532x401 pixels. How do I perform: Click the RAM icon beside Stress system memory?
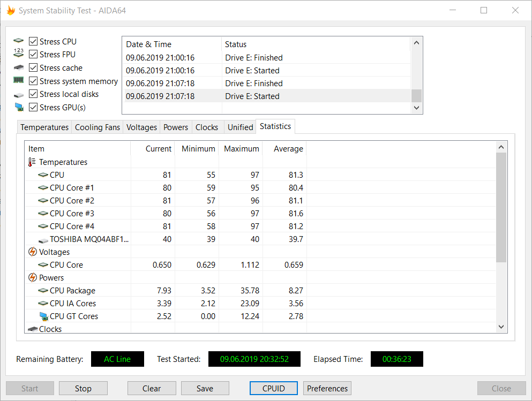pos(19,80)
